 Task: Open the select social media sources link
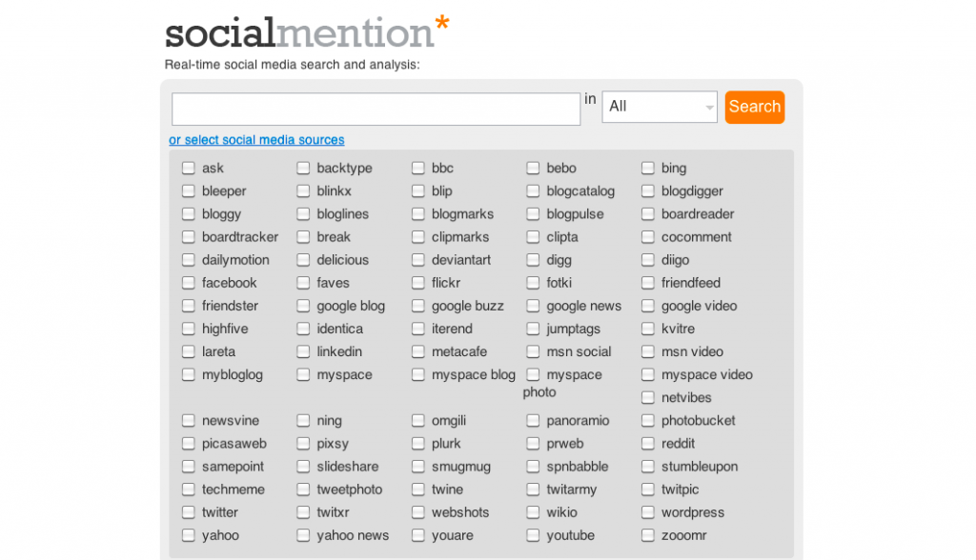tap(256, 140)
